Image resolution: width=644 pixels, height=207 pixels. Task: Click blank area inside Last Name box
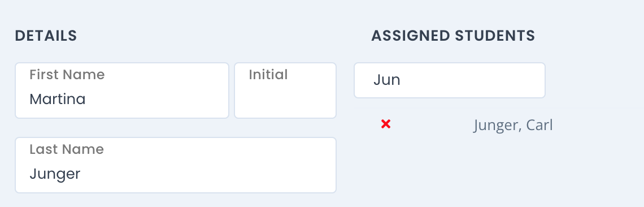pos(206,174)
